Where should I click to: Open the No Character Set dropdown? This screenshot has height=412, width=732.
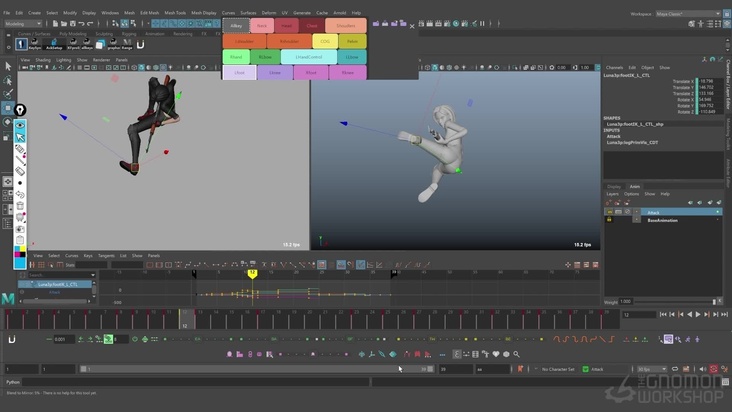pos(557,369)
